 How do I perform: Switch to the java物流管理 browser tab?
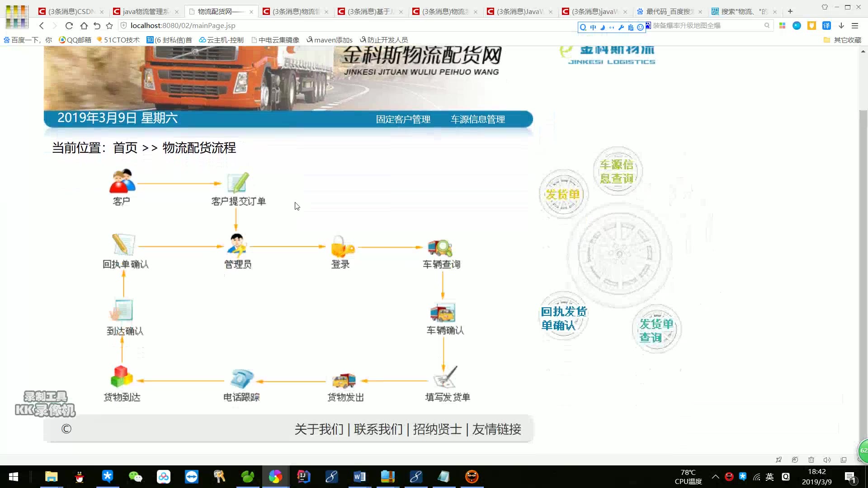(146, 12)
